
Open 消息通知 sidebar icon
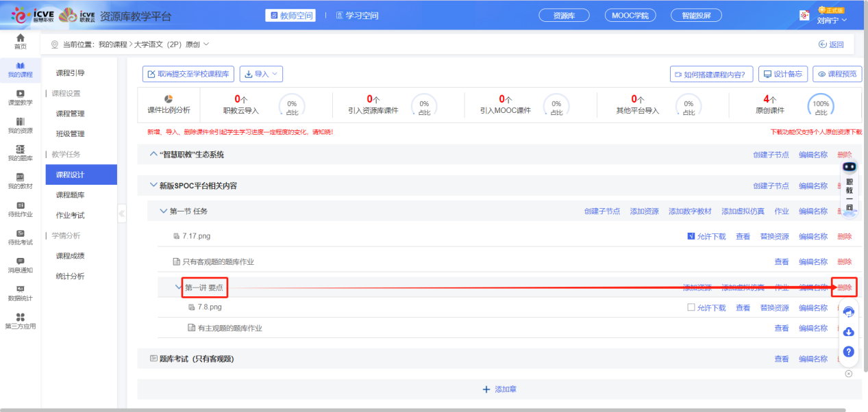(x=21, y=265)
